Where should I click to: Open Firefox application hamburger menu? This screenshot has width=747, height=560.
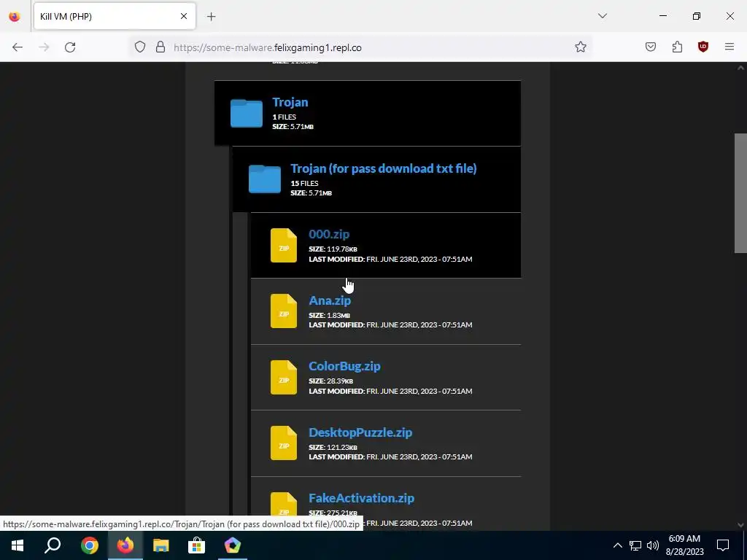729,47
